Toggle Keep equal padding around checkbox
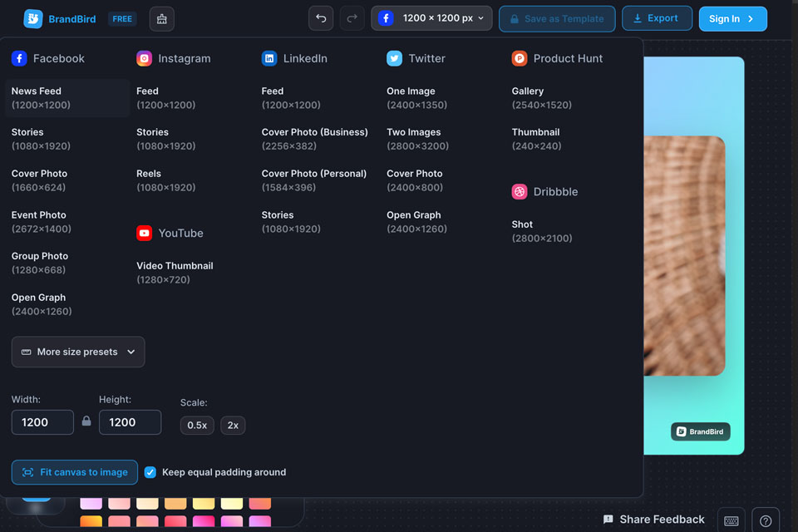This screenshot has height=532, width=798. [150, 472]
